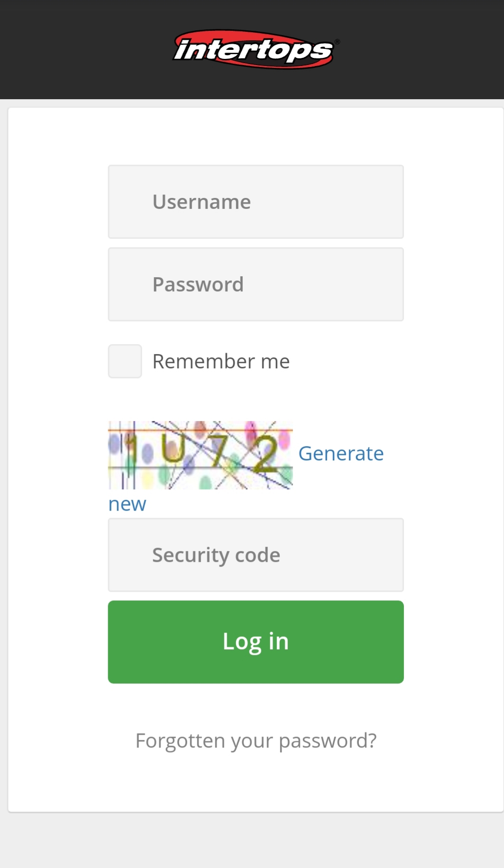Click the digit 7 in the captcha image
The width and height of the screenshot is (504, 868).
pos(219,450)
